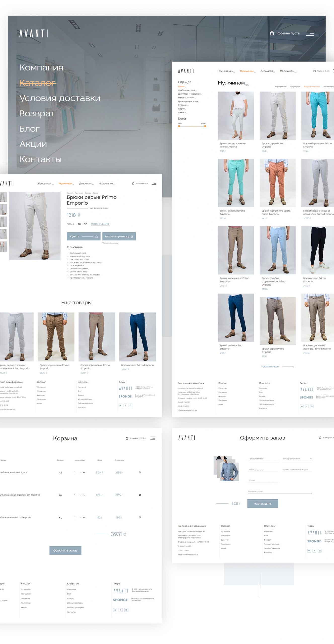Click the cart bag icon on the catalog page
The width and height of the screenshot is (334, 644).
[314, 71]
